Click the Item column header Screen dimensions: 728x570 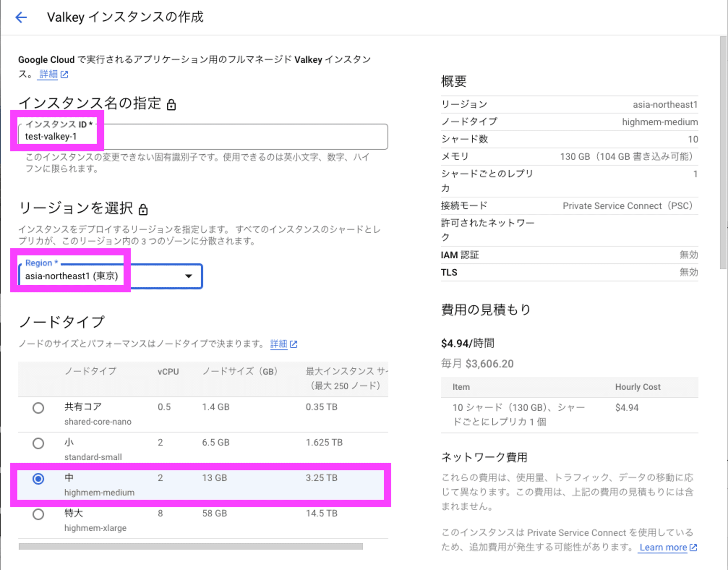click(461, 387)
